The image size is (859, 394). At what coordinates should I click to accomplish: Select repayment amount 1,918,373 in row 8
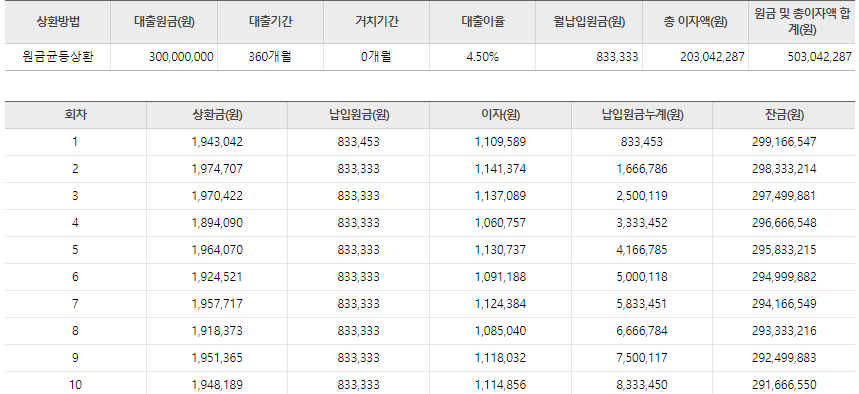pos(217,331)
